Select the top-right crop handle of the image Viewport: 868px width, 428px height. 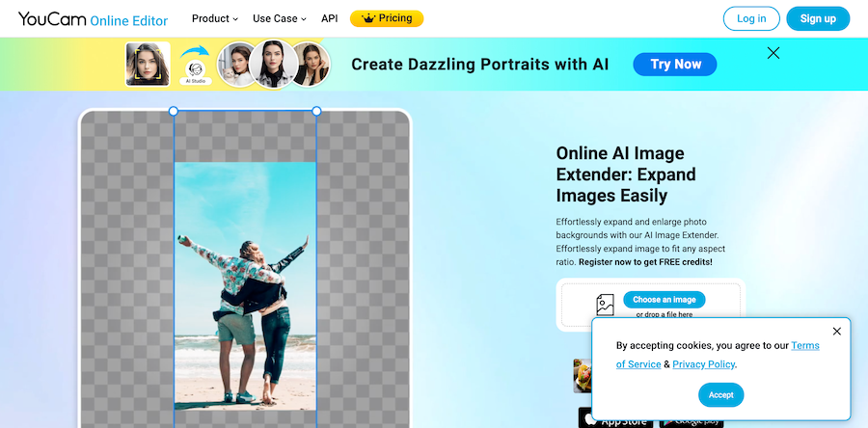(x=316, y=111)
